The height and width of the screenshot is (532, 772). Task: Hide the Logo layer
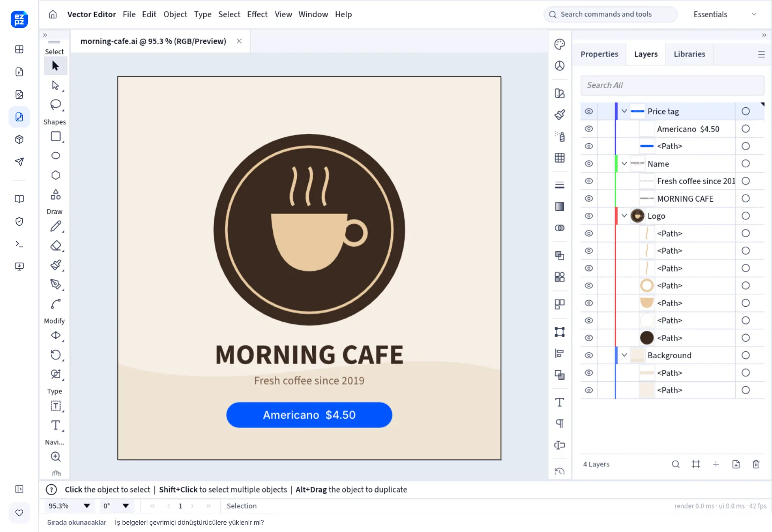(x=589, y=216)
